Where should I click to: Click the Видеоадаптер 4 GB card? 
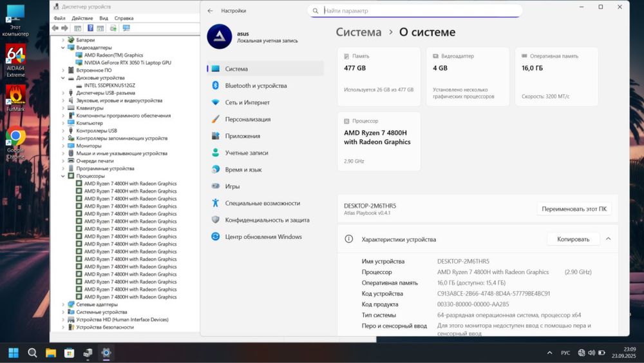[x=468, y=77]
